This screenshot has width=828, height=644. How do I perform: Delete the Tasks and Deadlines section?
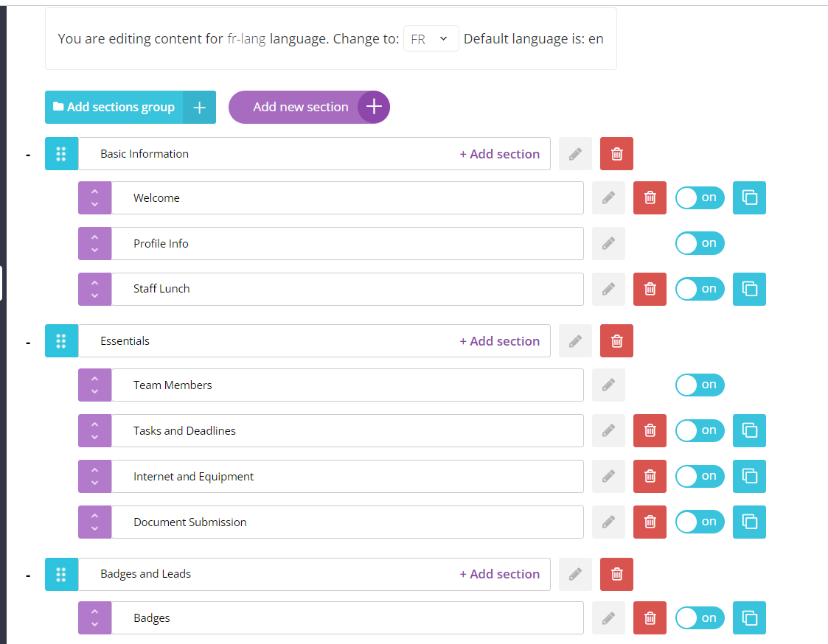point(650,431)
